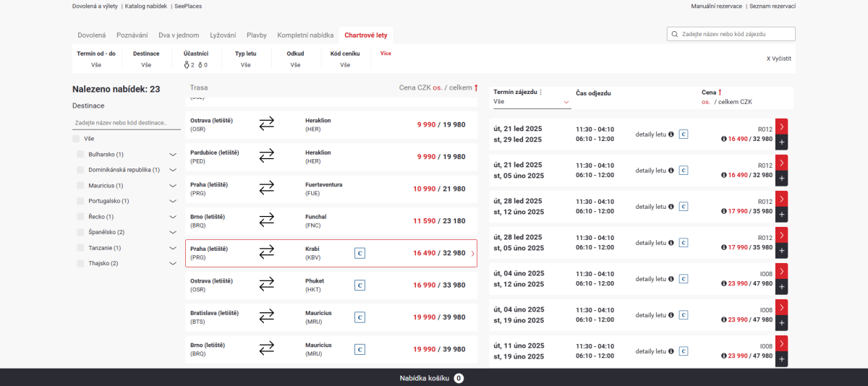This screenshot has height=386, width=868.
Task: Click the tour name search field
Action: (731, 34)
